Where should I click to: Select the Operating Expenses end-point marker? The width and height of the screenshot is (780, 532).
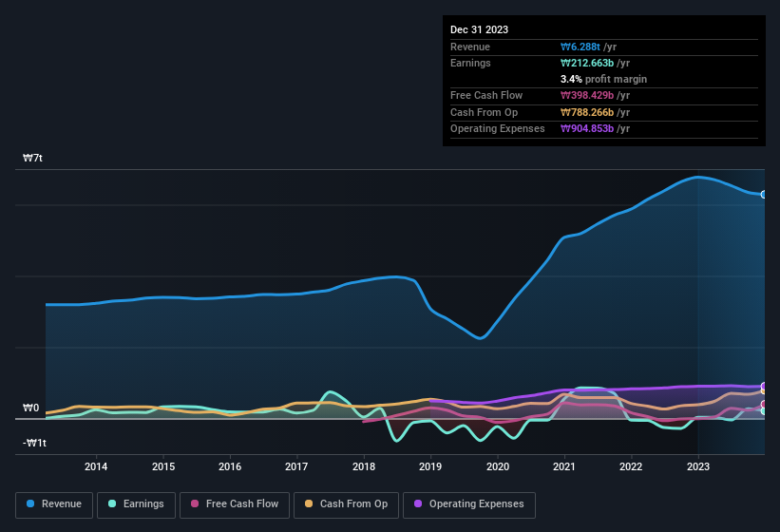(x=764, y=386)
